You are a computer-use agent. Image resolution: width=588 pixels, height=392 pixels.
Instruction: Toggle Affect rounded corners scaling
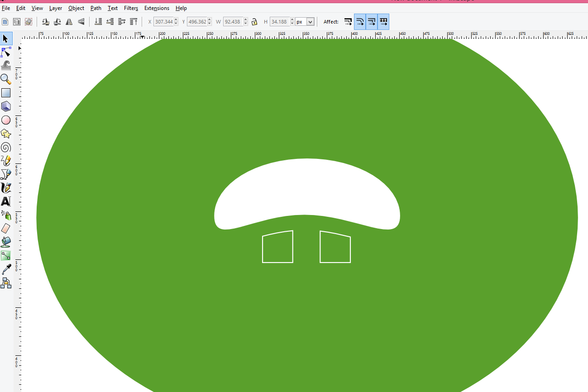(360, 22)
